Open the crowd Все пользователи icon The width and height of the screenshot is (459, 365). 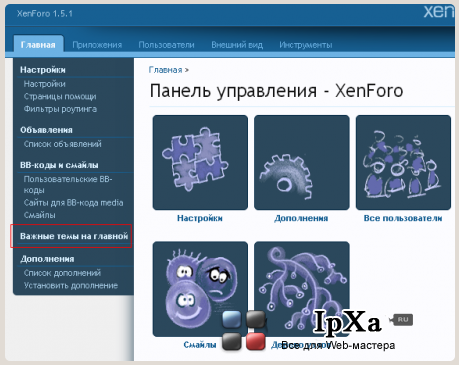[x=403, y=163]
